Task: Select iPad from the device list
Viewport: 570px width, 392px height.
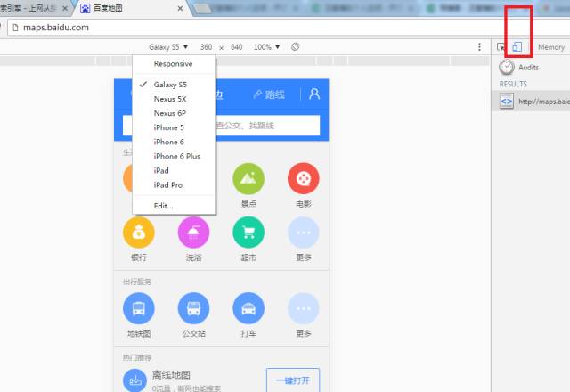Action: coord(175,170)
